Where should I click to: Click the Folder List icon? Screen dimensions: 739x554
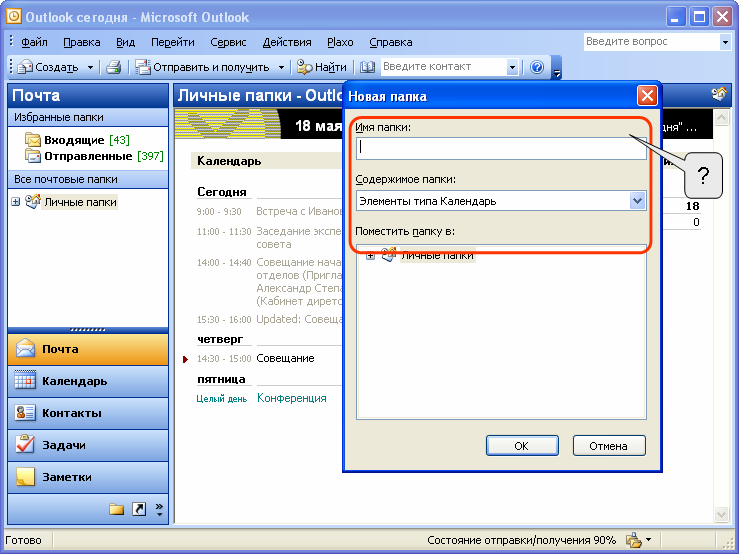pos(116,509)
